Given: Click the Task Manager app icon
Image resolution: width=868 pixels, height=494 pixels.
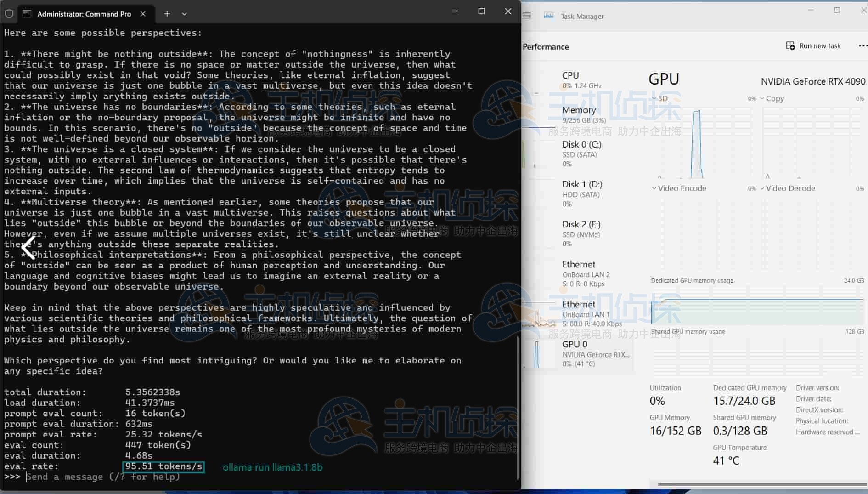Looking at the screenshot, I should (548, 16).
